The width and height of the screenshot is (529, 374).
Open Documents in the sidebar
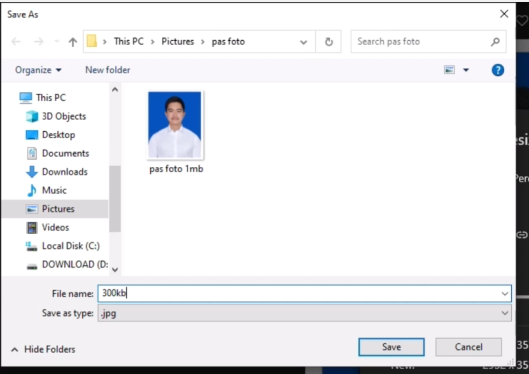coord(65,153)
